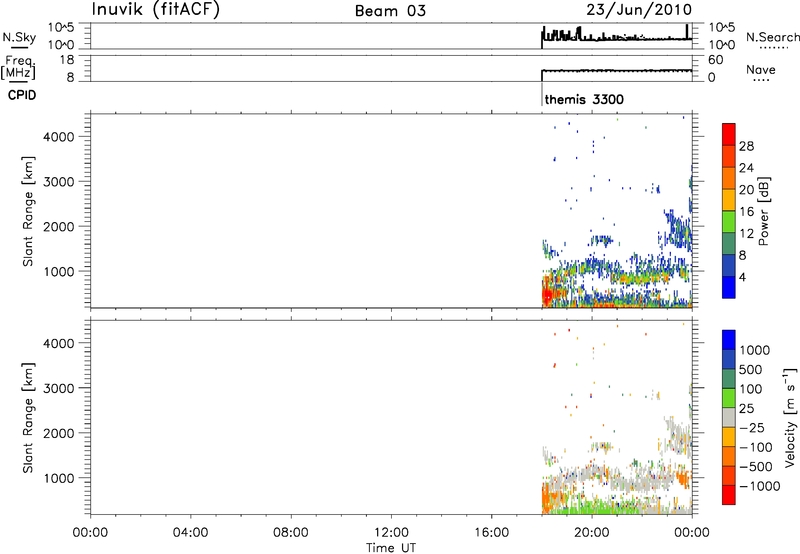Click the 'Power [dB]' colorbar label
Screen dimensions: 800x554
[x=763, y=211]
